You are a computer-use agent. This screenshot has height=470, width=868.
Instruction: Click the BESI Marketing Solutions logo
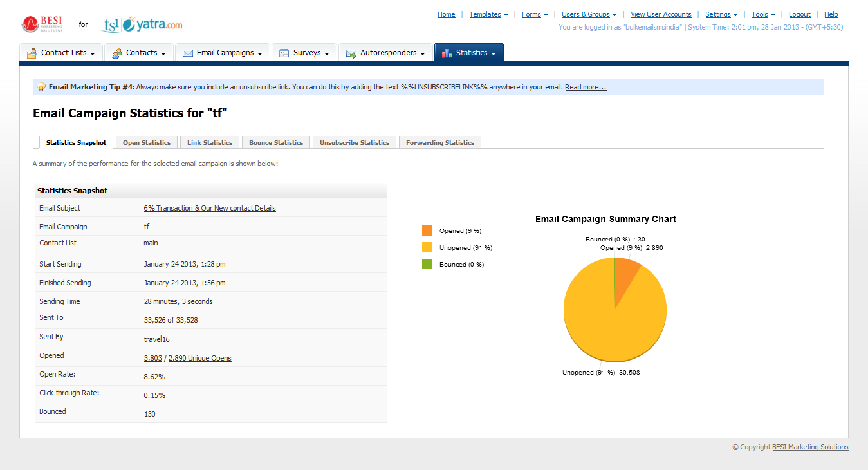click(x=42, y=24)
